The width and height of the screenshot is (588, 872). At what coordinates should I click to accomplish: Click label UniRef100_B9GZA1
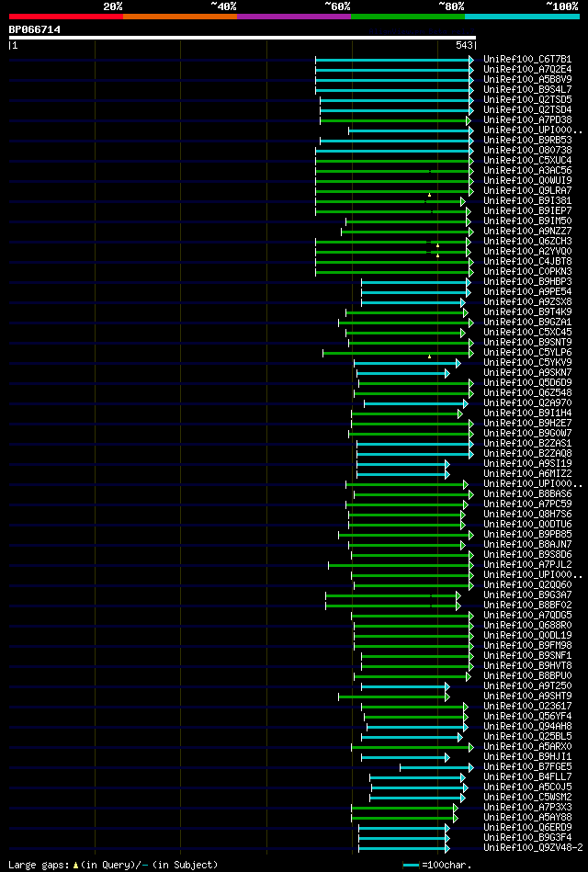pos(527,322)
